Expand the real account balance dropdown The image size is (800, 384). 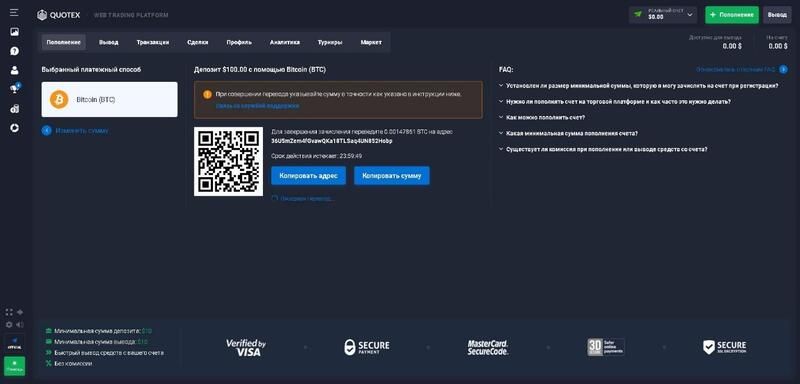pyautogui.click(x=663, y=15)
